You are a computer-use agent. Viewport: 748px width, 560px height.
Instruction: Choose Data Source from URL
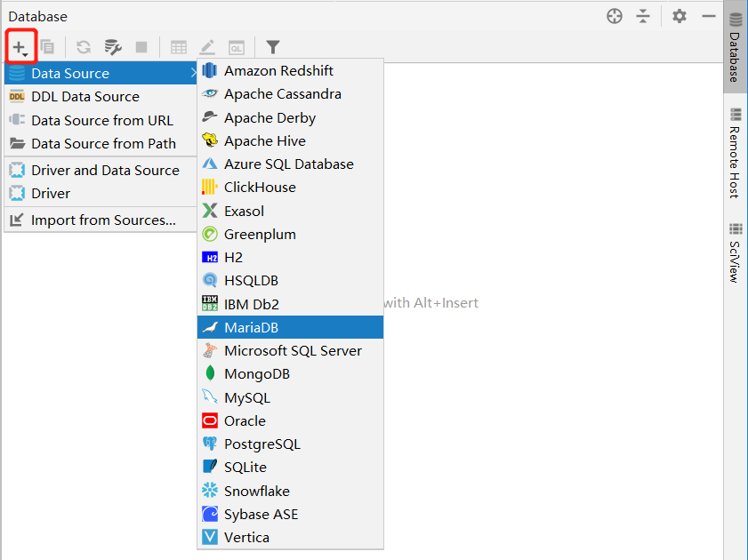pos(101,120)
